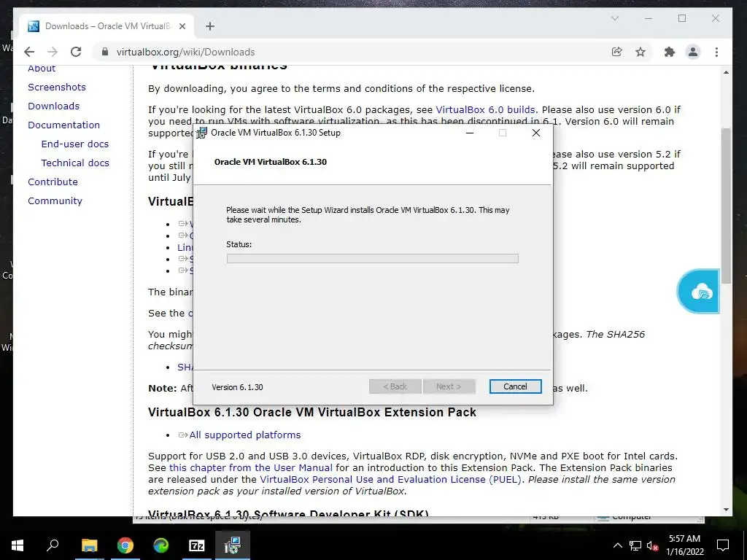Select the Downloads – Oracle VM VirtualBox tab
Screen dimensions: 747x560
(107, 26)
